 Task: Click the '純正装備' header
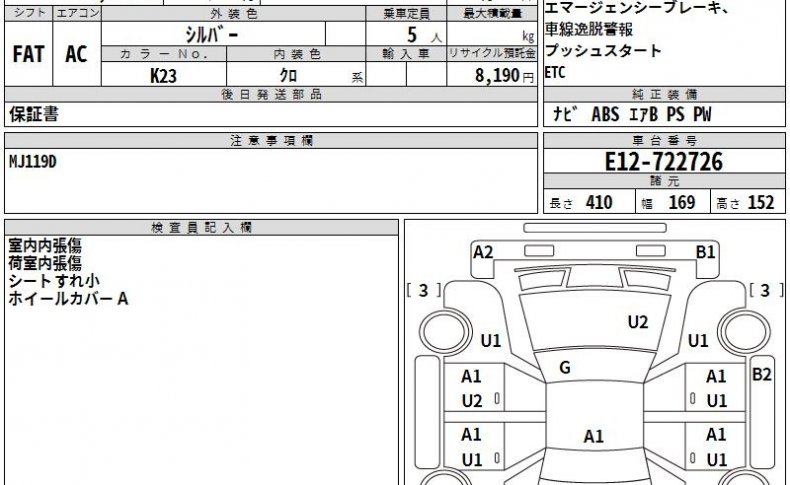[664, 94]
